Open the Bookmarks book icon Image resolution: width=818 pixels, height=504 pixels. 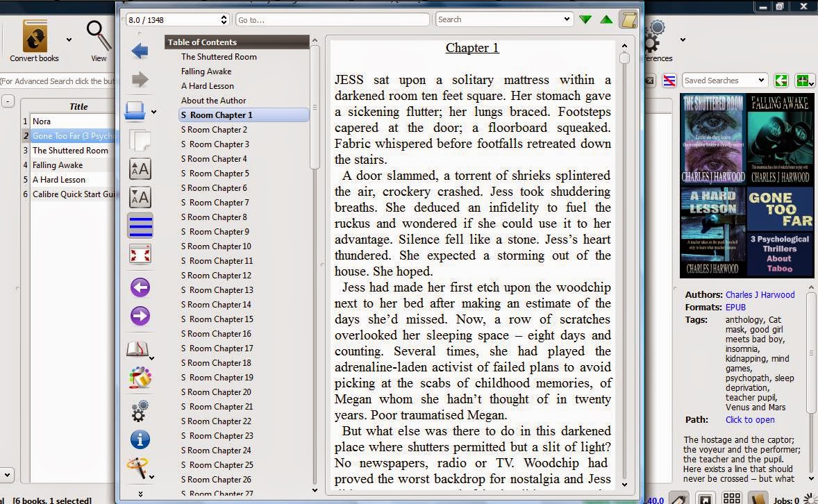137,348
